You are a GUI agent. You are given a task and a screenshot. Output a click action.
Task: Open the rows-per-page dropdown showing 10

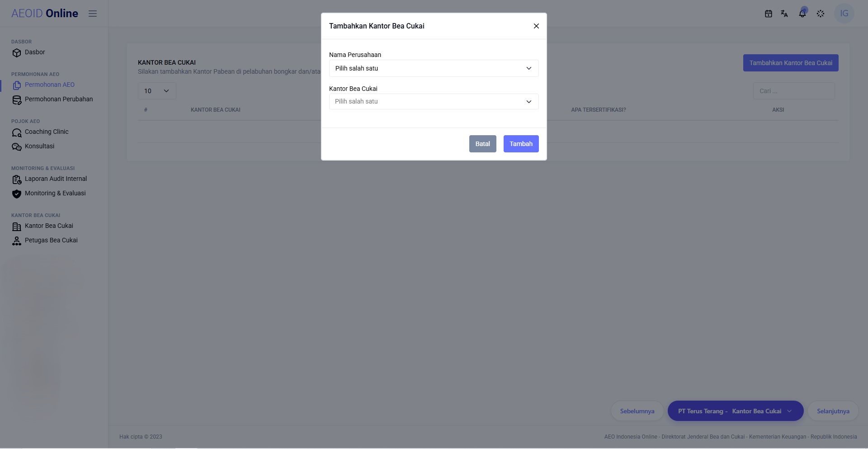(157, 91)
